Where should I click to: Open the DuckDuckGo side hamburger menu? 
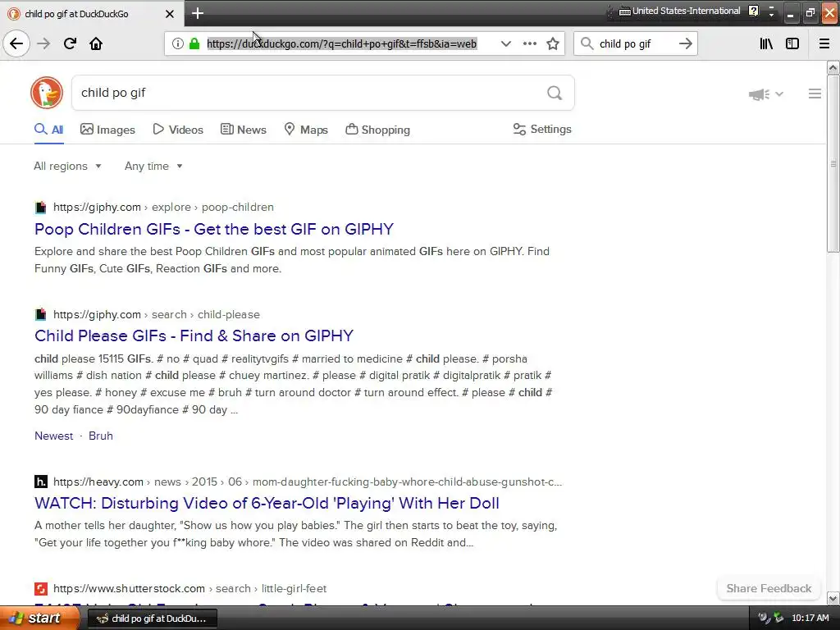(815, 94)
